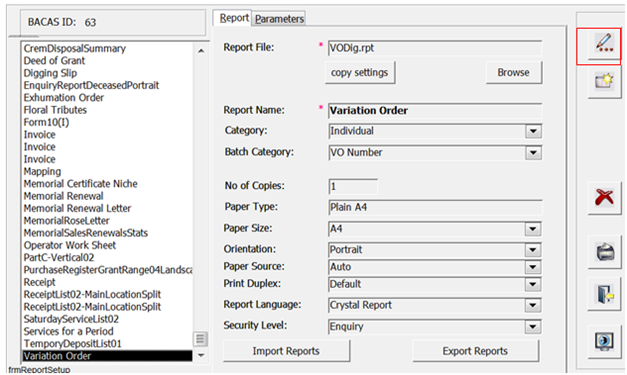Click the Import Reports button
This screenshot has height=375, width=627.
point(286,351)
